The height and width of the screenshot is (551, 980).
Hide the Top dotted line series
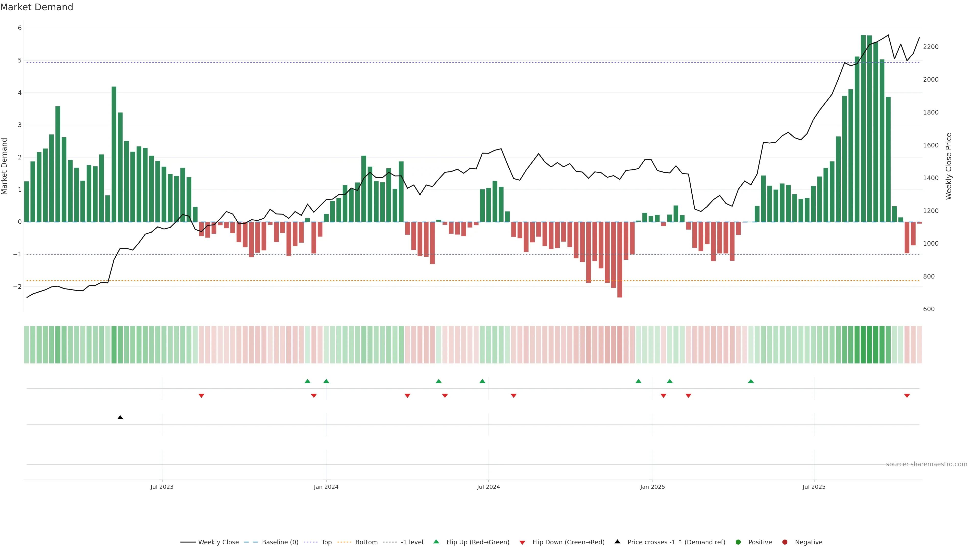tap(326, 542)
